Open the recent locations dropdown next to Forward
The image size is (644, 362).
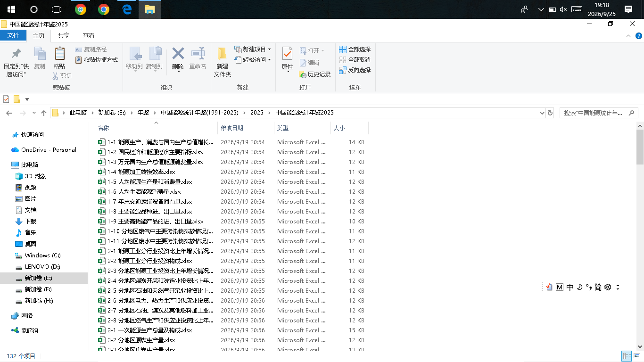(x=34, y=113)
